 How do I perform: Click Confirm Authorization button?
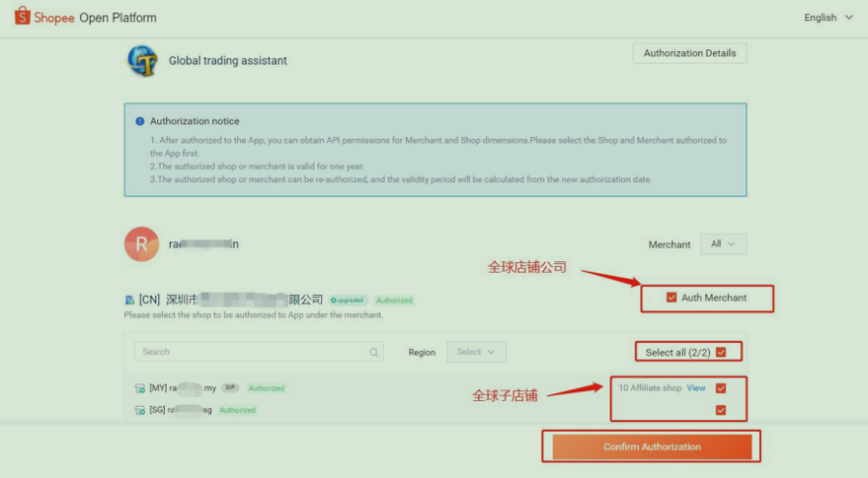(x=652, y=446)
